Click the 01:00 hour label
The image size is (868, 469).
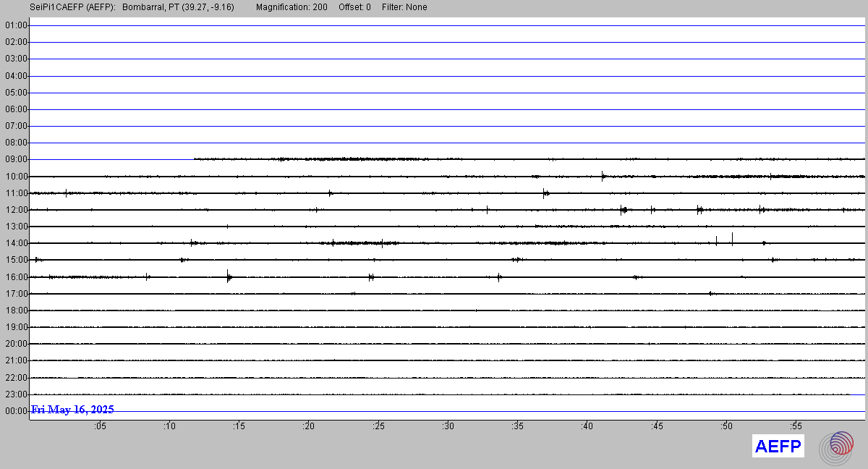pos(16,25)
